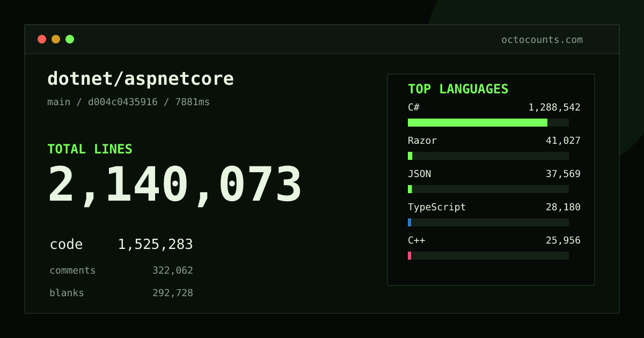The image size is (644, 338).
Task: Click the 322,062 comments count
Action: click(x=173, y=270)
